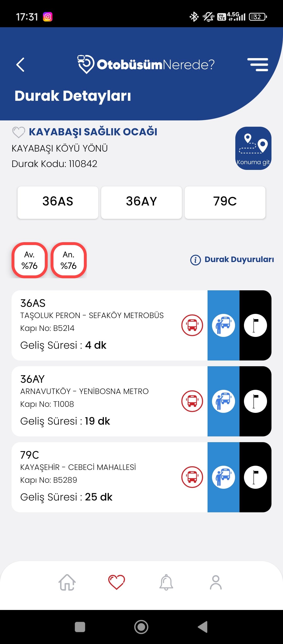Tap the Konuma git location button

[253, 148]
